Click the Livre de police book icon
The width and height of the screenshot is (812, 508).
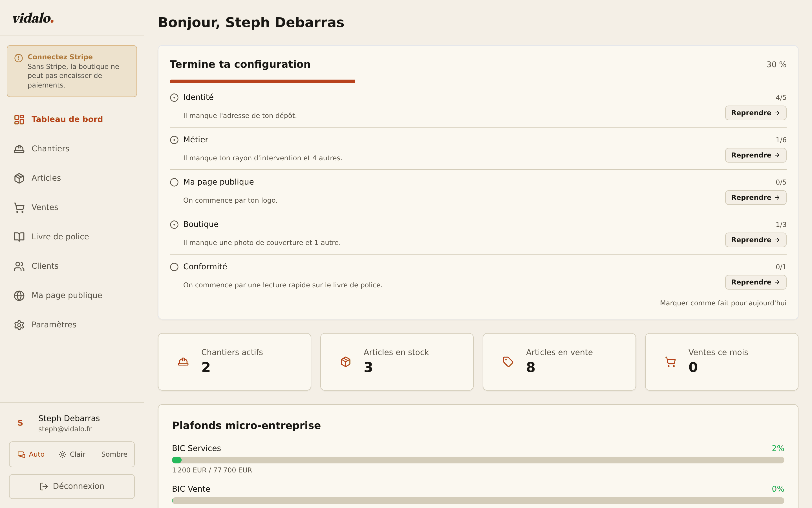click(x=19, y=237)
